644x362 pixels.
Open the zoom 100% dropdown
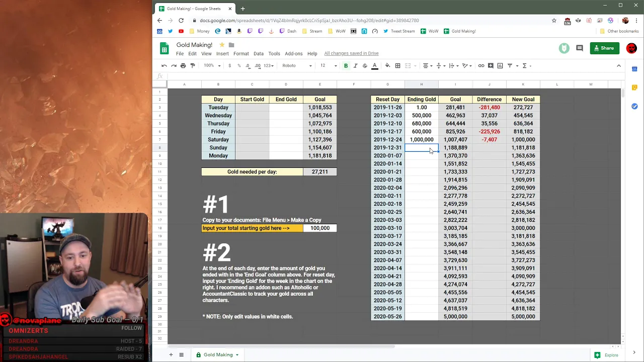click(x=212, y=65)
